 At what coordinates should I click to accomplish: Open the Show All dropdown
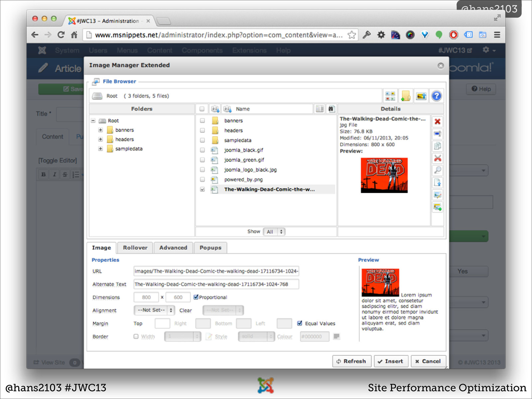click(x=274, y=232)
